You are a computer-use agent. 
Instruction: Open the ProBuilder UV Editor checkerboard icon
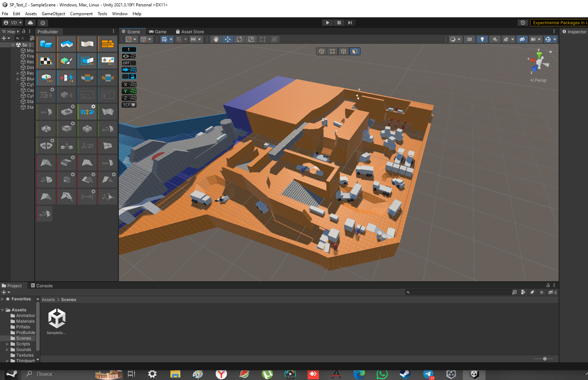pos(46,61)
